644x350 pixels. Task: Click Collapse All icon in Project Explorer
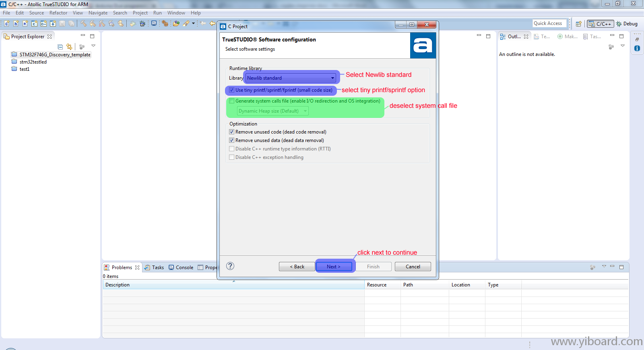coord(60,47)
